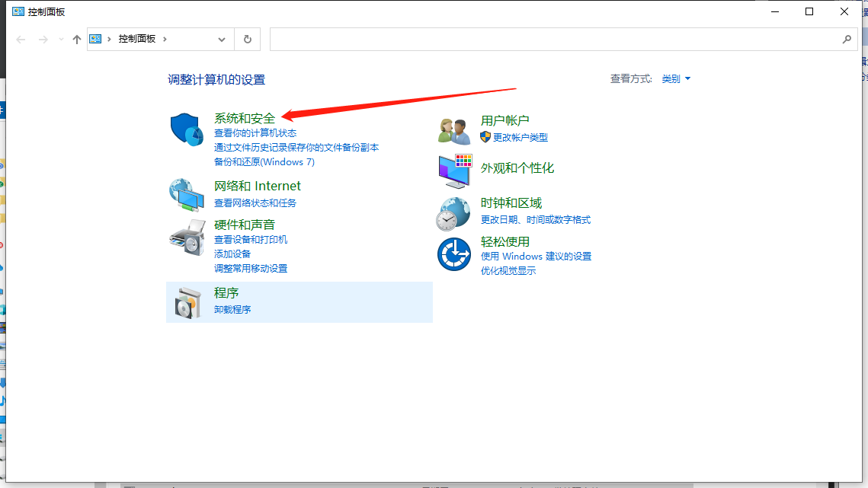Go up one level with up arrow
The height and width of the screenshot is (488, 868).
coord(76,40)
